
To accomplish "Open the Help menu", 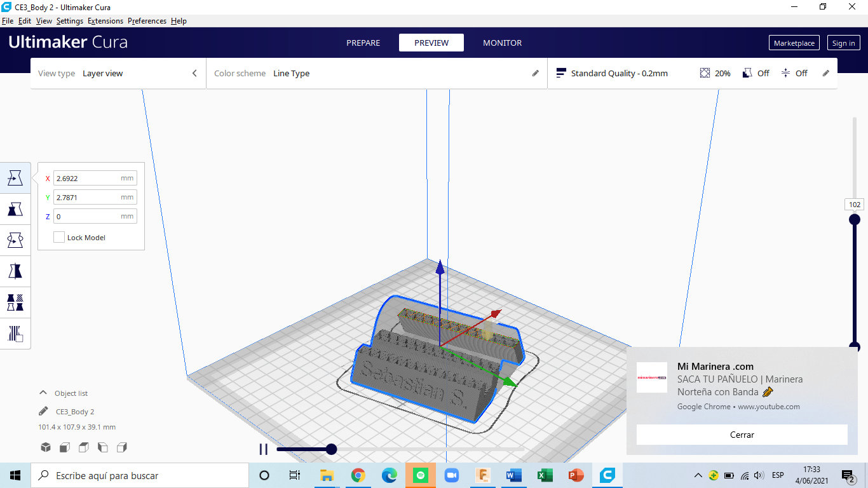I will 179,21.
